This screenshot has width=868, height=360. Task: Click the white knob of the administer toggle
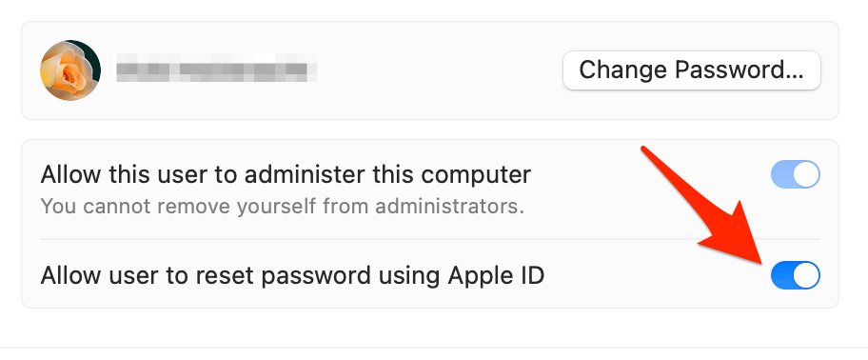(806, 174)
